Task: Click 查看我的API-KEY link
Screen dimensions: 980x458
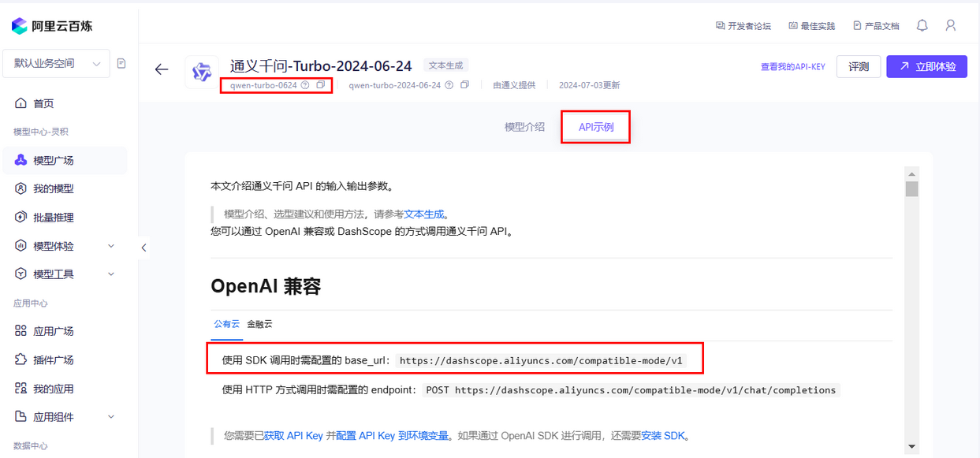Action: click(792, 67)
